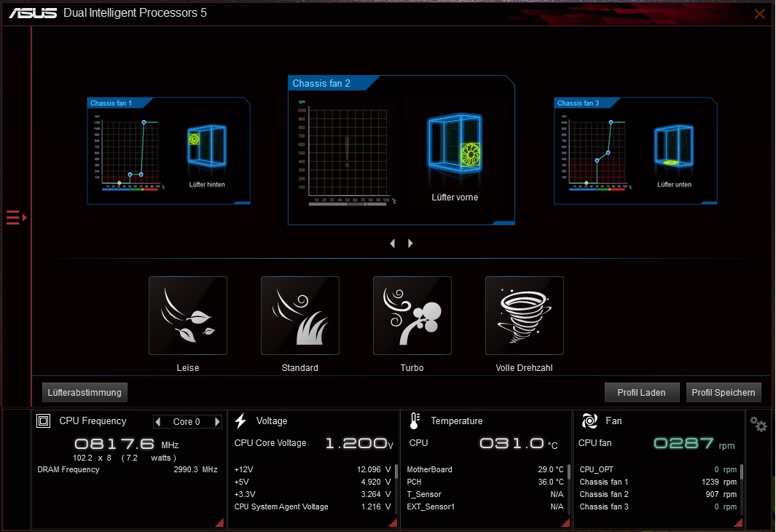
Task: Click the EXT_Sensor1 row
Action: tap(485, 506)
